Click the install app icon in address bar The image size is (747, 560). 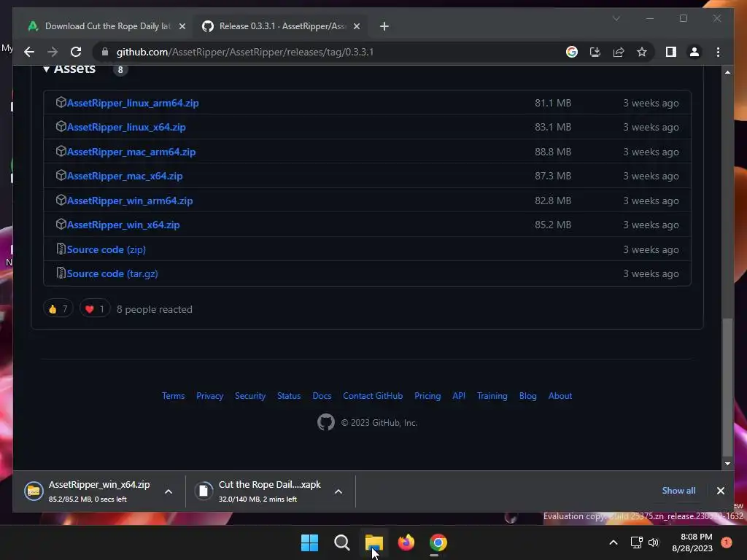coord(595,52)
